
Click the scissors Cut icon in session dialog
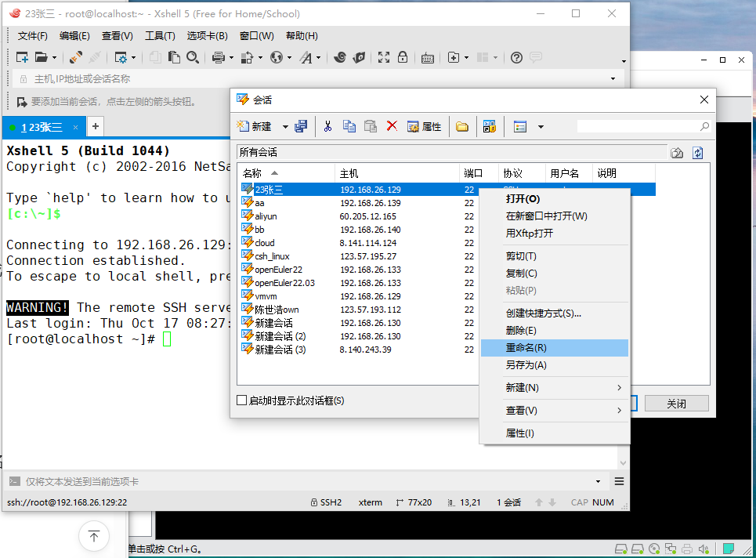coord(327,126)
